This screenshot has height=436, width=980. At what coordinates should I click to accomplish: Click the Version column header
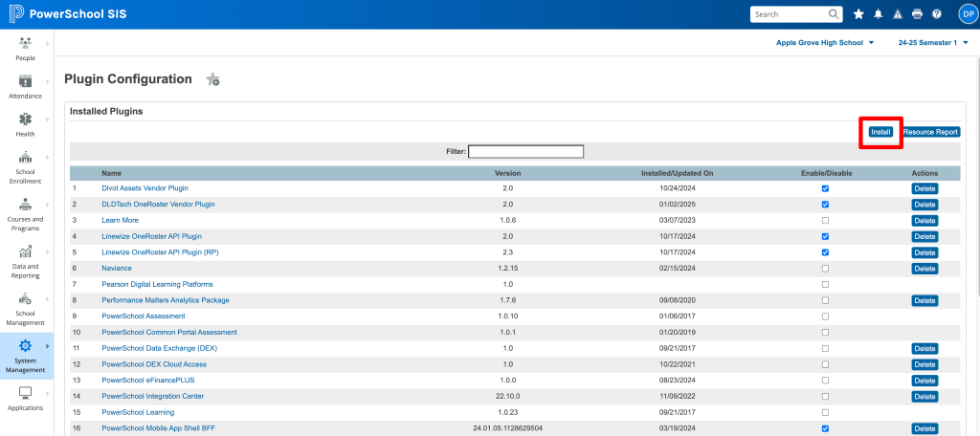click(507, 173)
